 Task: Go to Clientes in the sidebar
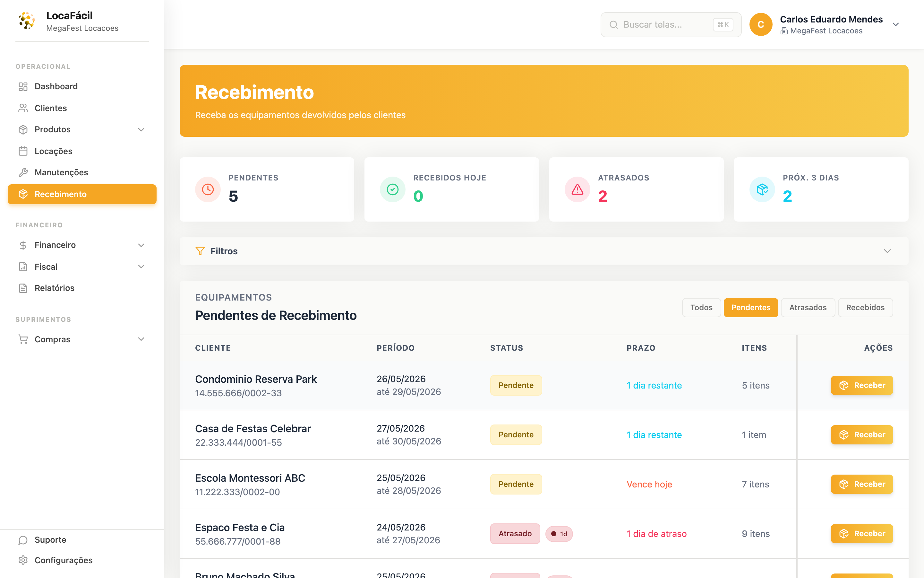[82, 108]
